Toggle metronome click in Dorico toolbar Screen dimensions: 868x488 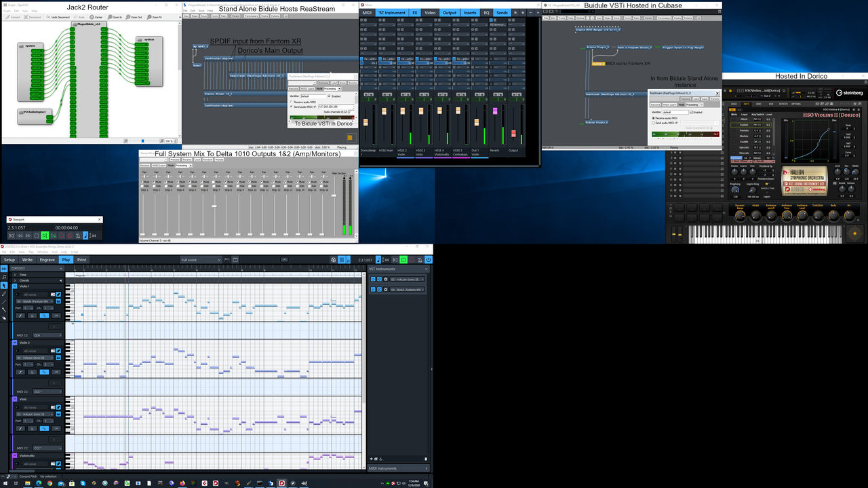[x=419, y=260]
